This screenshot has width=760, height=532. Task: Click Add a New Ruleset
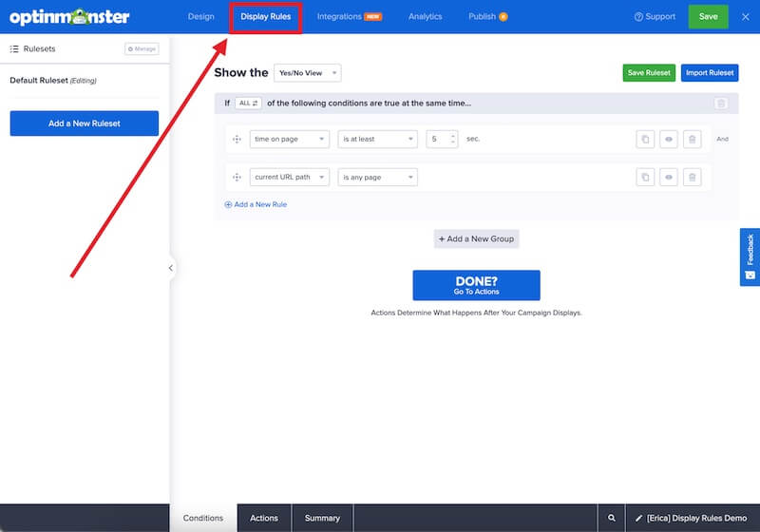pos(85,123)
